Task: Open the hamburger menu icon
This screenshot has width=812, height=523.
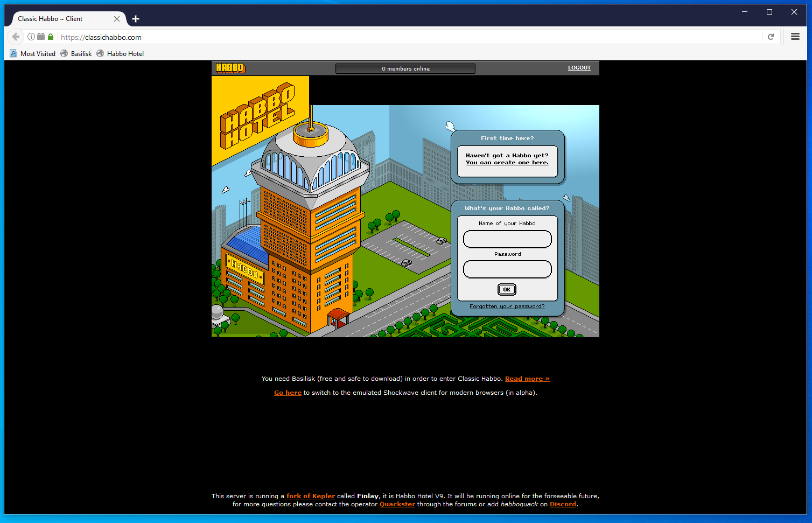Action: point(795,37)
